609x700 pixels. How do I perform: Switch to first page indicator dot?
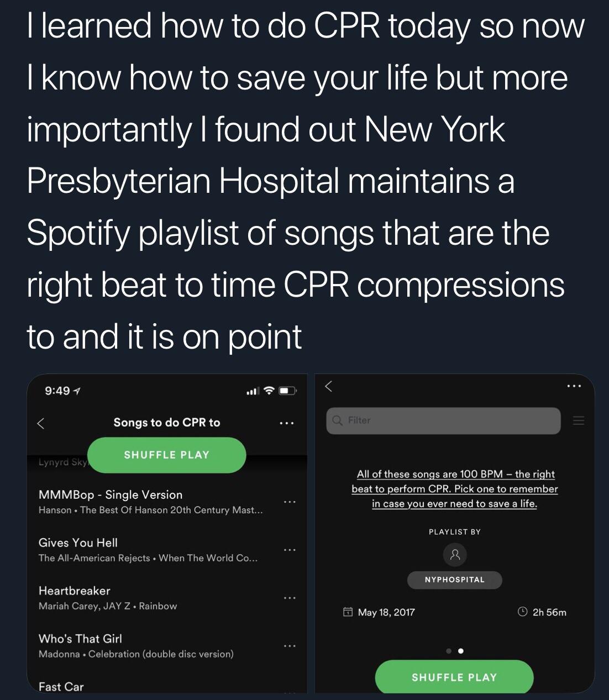click(x=449, y=651)
